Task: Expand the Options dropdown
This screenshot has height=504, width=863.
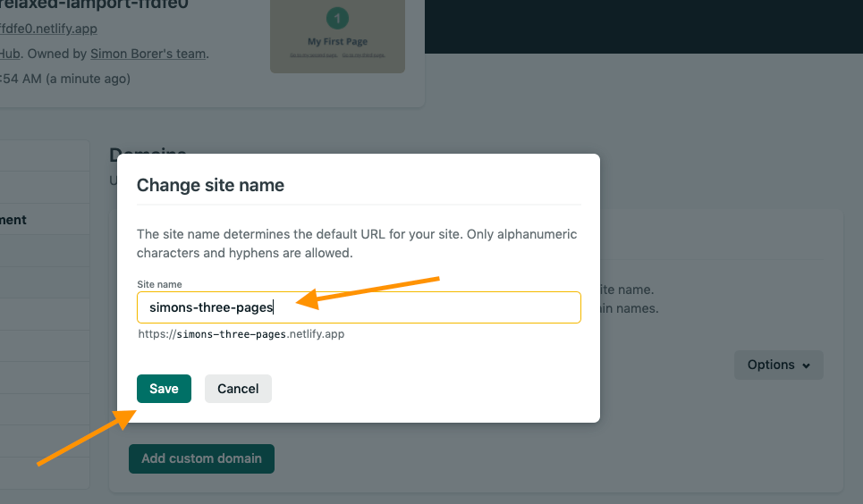Action: click(x=778, y=365)
